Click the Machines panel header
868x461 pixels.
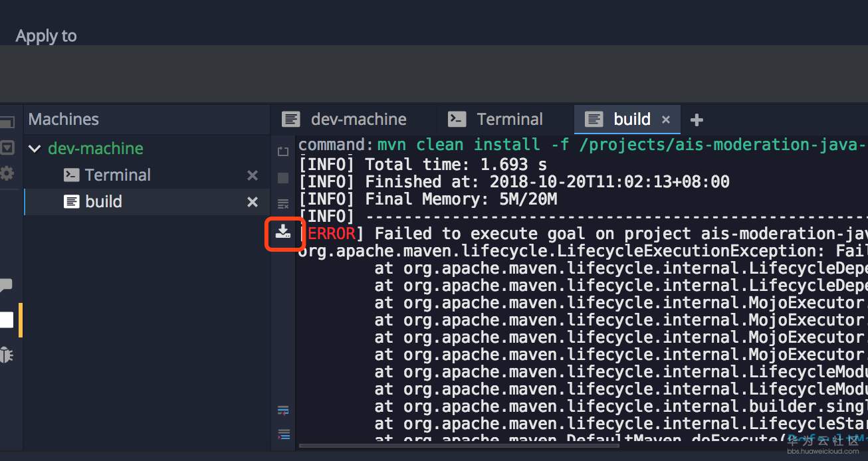pyautogui.click(x=64, y=120)
